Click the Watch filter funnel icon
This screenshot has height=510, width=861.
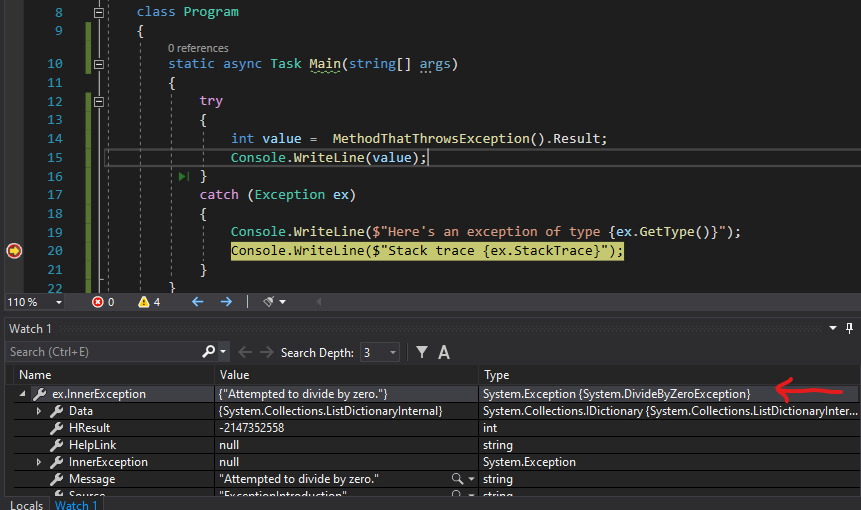422,352
